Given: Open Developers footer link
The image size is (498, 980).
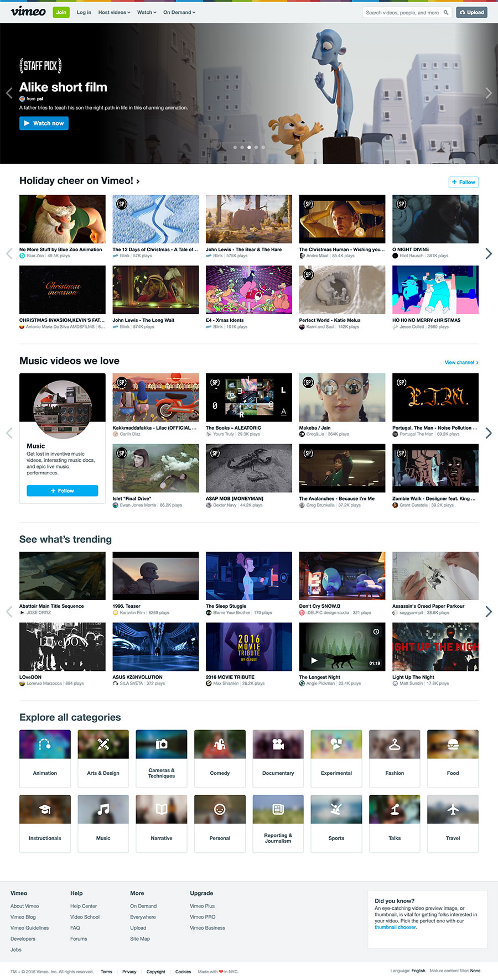Looking at the screenshot, I should pyautogui.click(x=23, y=939).
